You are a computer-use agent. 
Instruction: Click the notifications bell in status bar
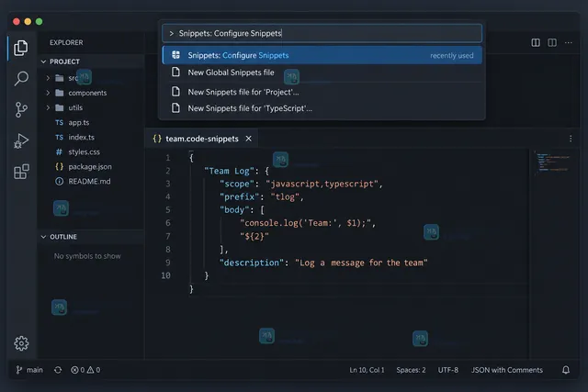pos(566,370)
